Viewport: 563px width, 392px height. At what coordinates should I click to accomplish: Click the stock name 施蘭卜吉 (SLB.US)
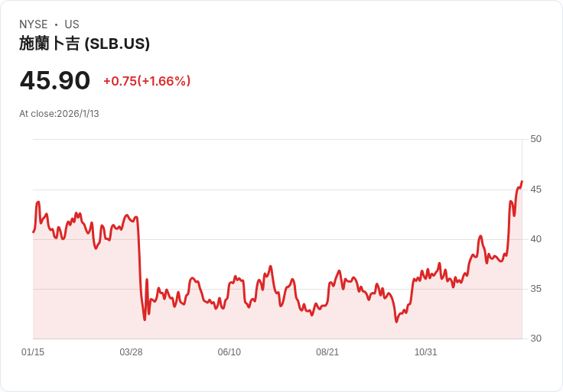pos(84,44)
